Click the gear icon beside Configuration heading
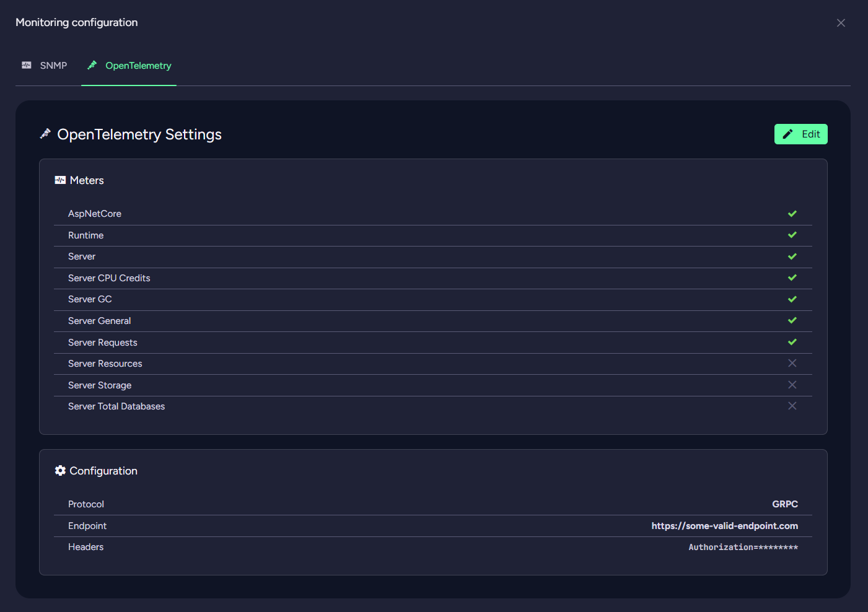 60,470
